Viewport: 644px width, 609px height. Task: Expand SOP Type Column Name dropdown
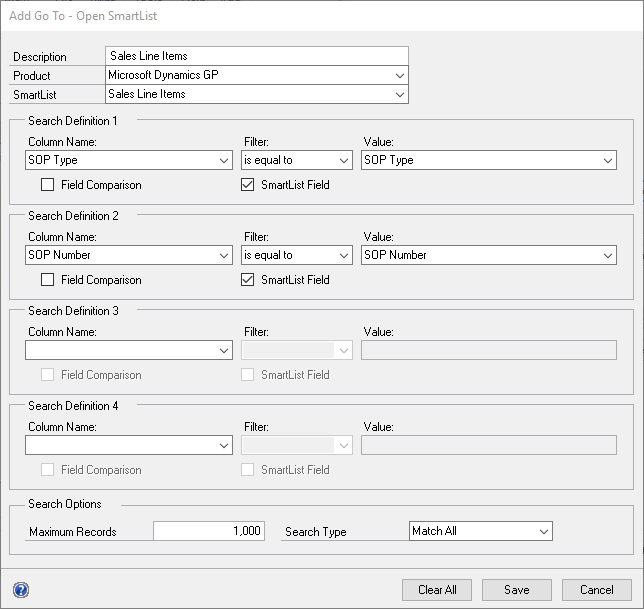point(129,160)
